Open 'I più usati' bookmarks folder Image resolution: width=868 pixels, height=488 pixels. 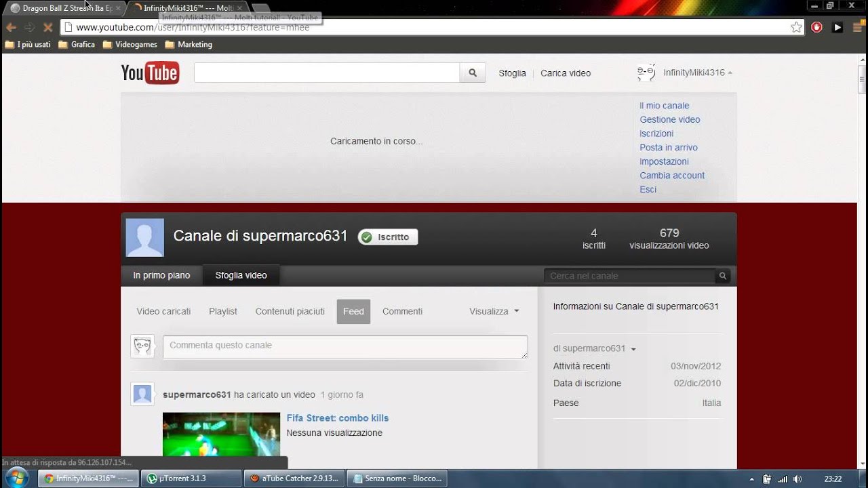[28, 45]
